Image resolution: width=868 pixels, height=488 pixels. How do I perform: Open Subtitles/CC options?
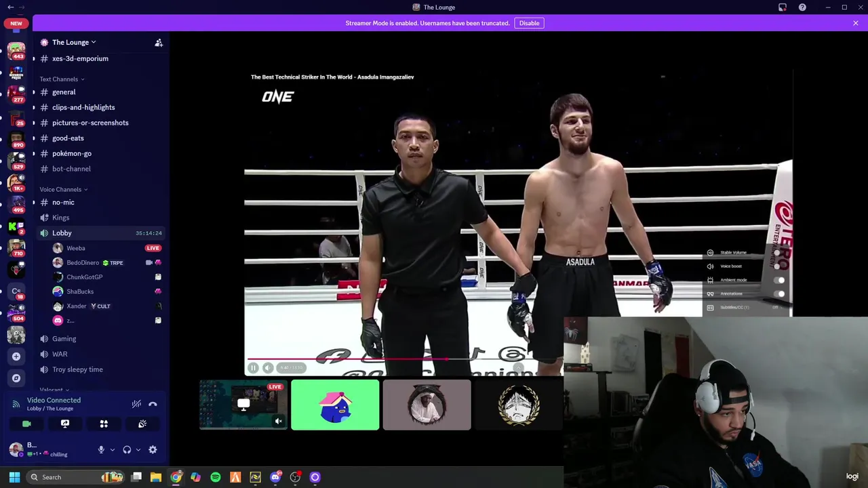pos(746,307)
